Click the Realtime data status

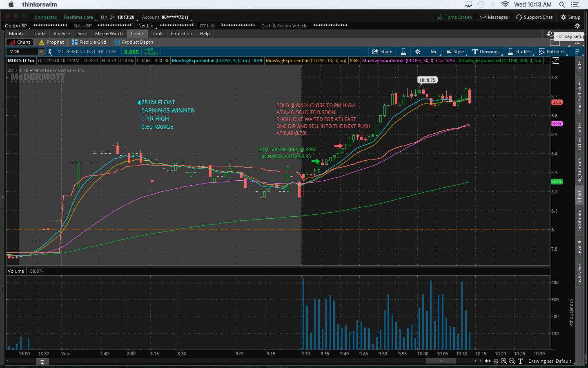tap(78, 17)
